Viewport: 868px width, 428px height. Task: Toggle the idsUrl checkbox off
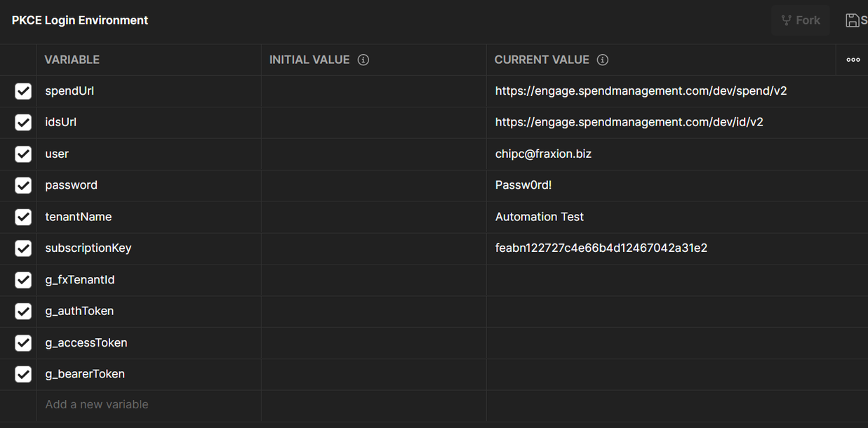point(23,122)
